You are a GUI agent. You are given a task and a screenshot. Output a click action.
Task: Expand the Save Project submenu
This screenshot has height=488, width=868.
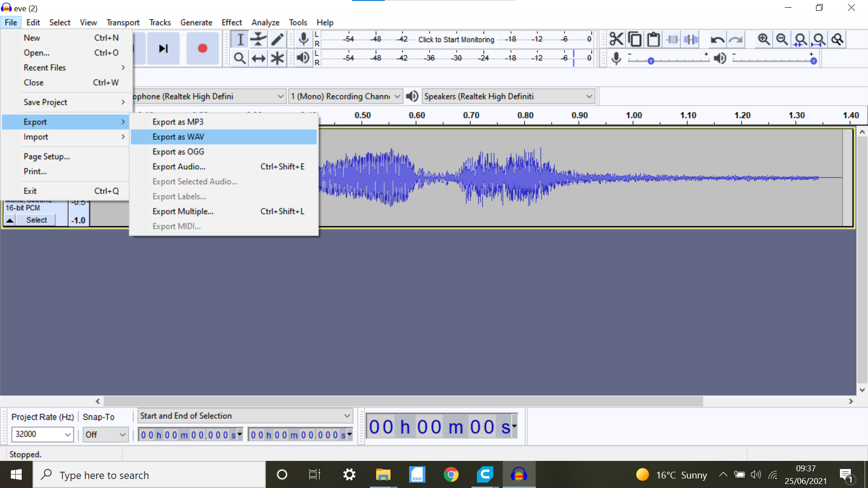[x=66, y=103]
